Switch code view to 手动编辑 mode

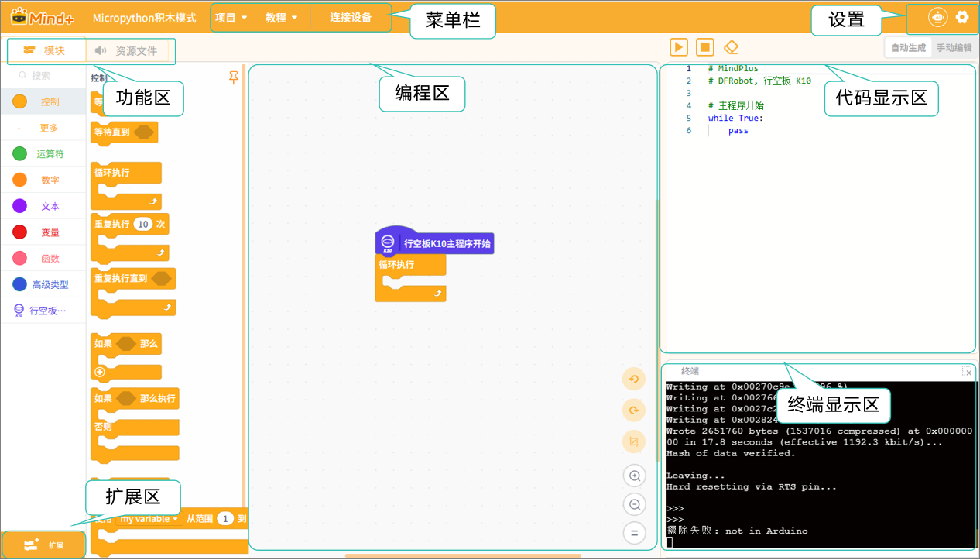click(954, 48)
